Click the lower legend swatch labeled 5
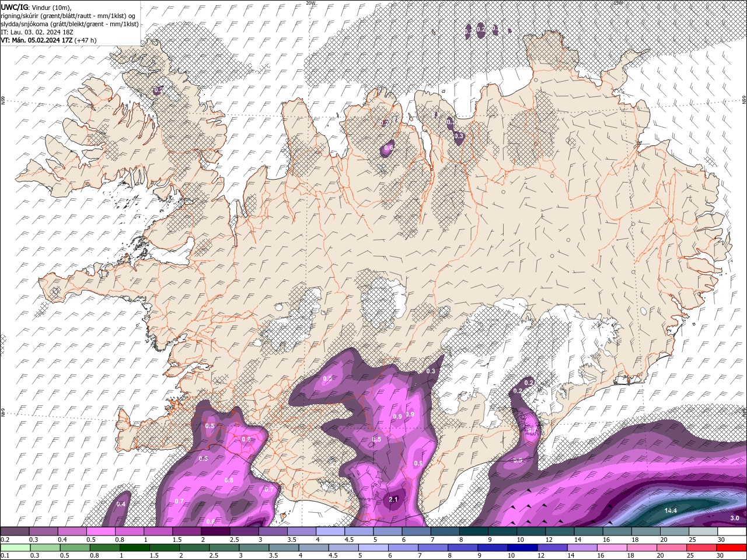The width and height of the screenshot is (747, 560). click(372, 548)
